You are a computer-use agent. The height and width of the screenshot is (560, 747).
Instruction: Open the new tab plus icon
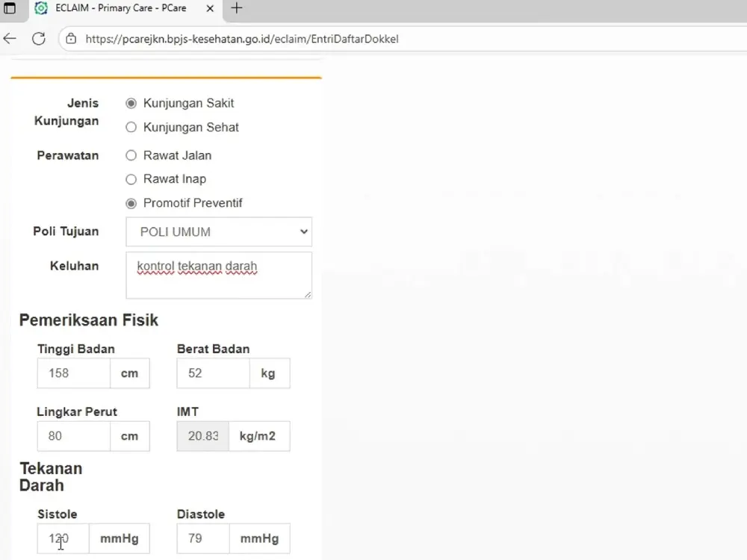(x=237, y=9)
